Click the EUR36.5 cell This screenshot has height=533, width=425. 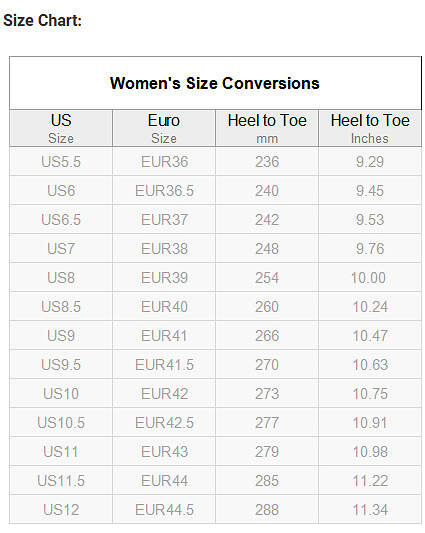[164, 191]
